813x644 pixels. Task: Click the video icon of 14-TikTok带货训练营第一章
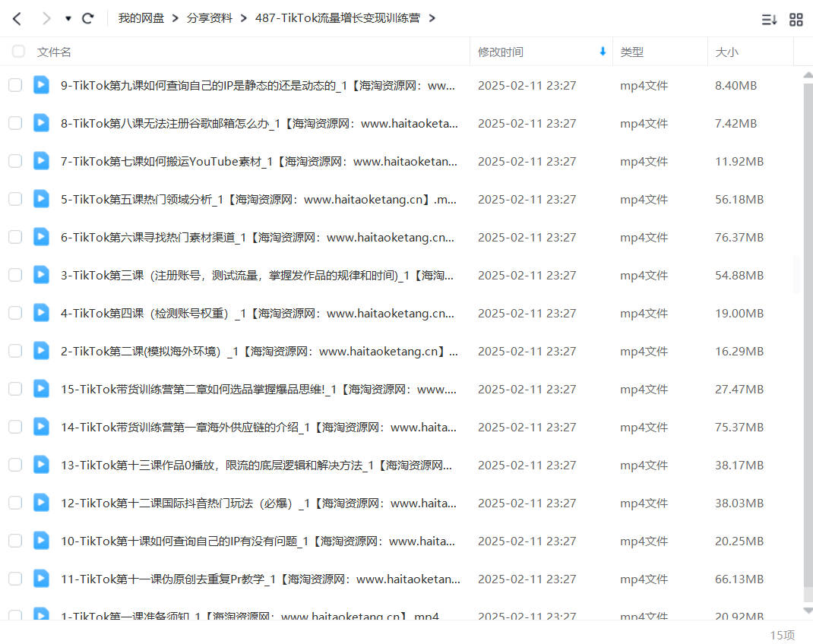pos(42,427)
